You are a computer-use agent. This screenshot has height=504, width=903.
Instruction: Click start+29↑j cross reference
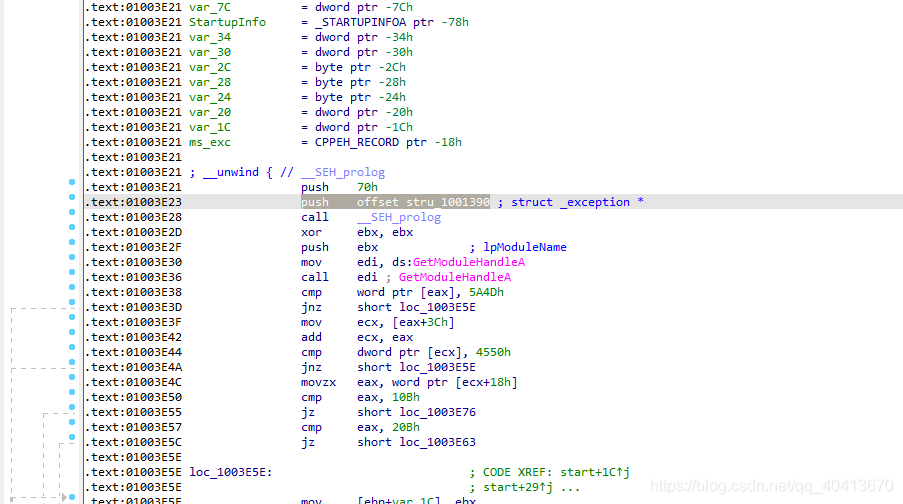[518, 487]
